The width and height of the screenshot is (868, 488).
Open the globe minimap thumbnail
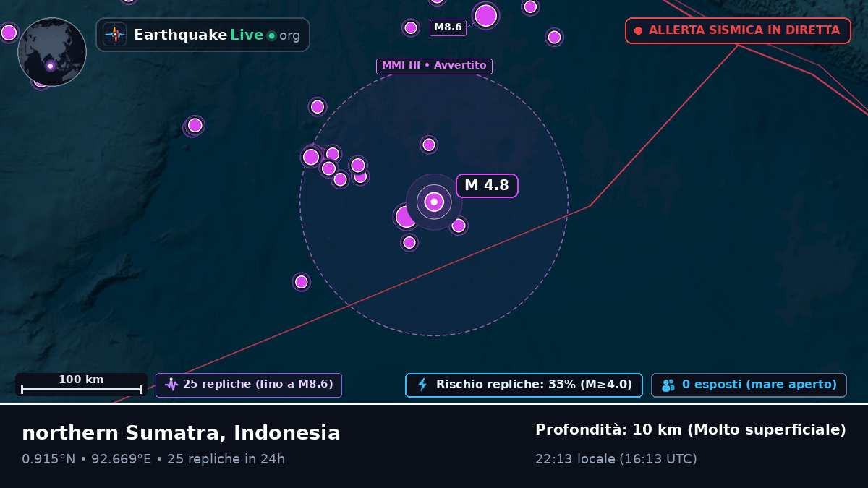coord(52,52)
